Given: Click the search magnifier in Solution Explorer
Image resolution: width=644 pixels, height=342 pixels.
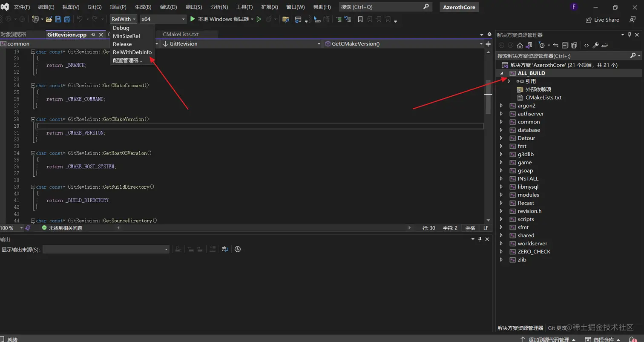Looking at the screenshot, I should click(x=633, y=55).
